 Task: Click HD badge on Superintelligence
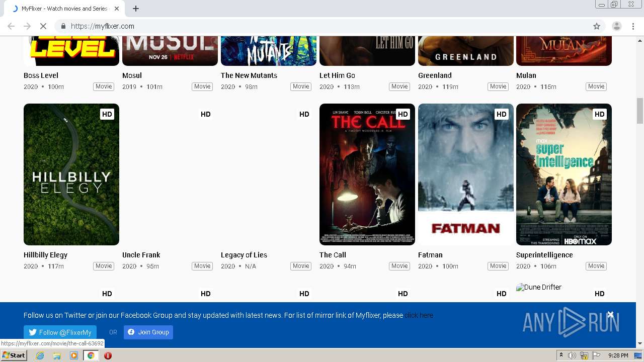click(600, 114)
